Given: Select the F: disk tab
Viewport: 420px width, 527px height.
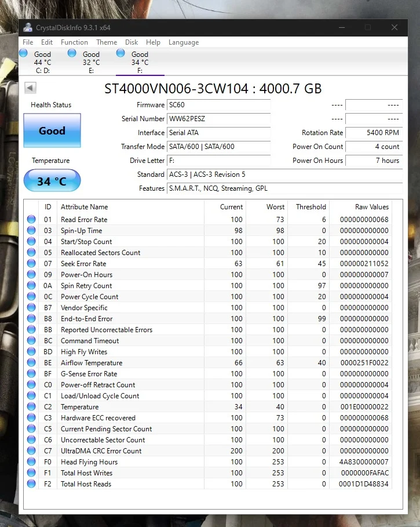Looking at the screenshot, I should point(140,62).
